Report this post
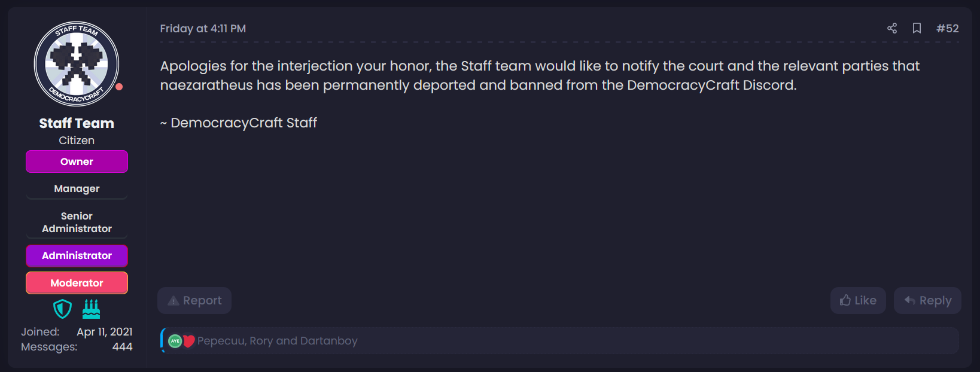This screenshot has height=372, width=980. pyautogui.click(x=194, y=300)
